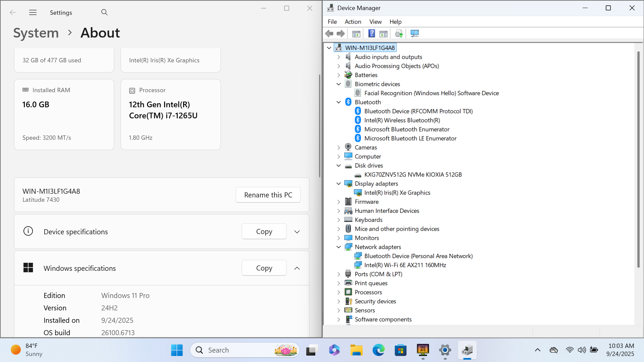
Task: Expand the Cameras category
Action: [x=339, y=147]
